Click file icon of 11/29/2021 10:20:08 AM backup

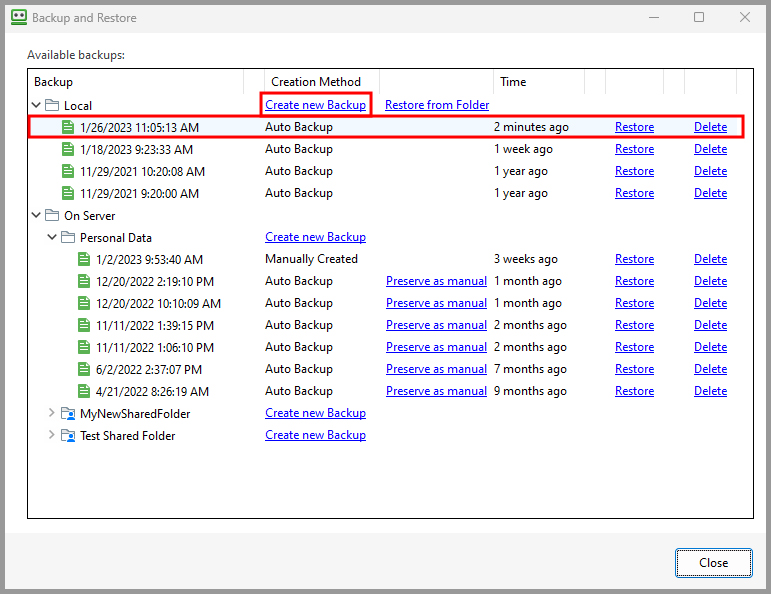pyautogui.click(x=68, y=171)
